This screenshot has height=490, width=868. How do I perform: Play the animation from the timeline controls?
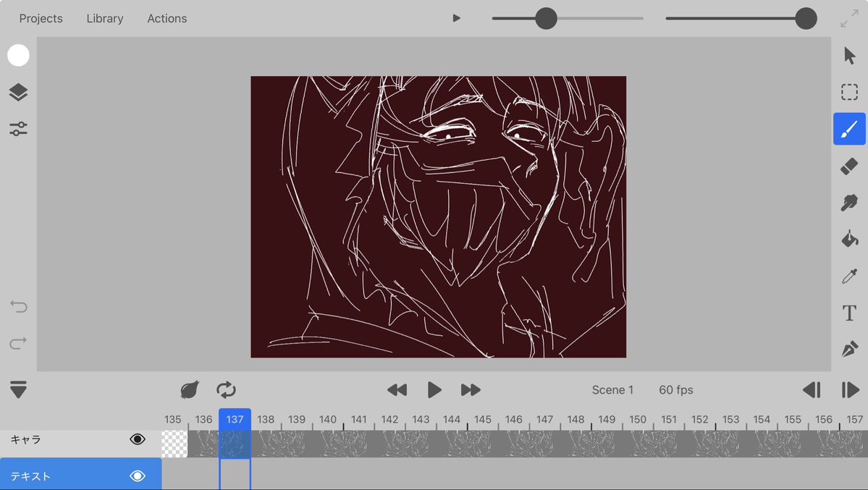tap(434, 390)
